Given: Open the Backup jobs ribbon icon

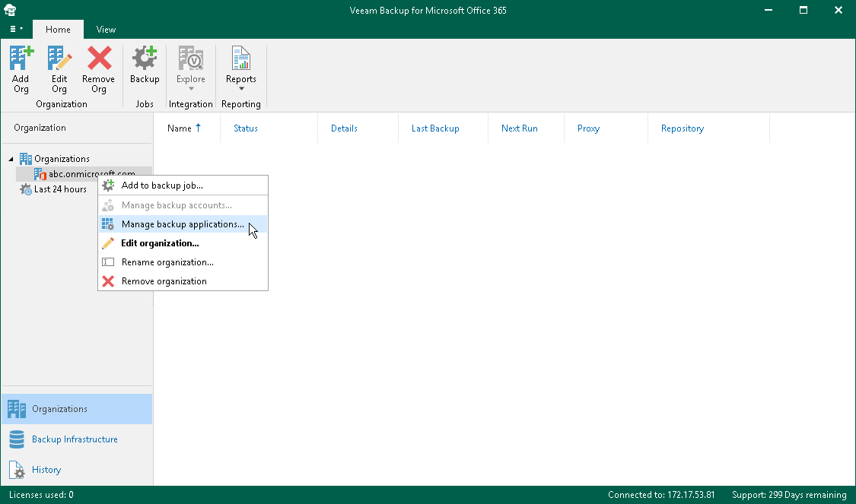Looking at the screenshot, I should point(145,58).
